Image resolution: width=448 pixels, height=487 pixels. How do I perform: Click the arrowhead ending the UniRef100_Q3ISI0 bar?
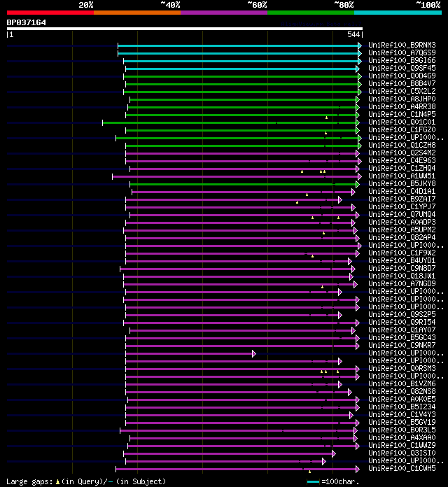coord(334,454)
